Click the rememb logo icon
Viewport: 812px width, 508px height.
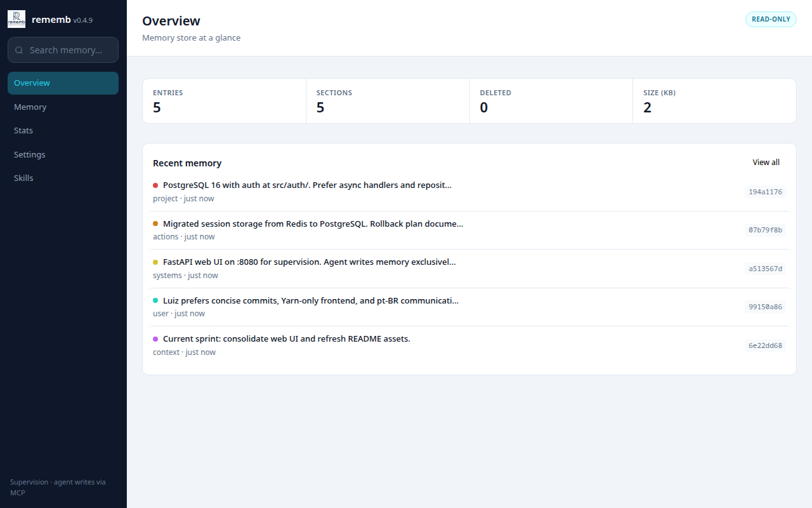pos(16,19)
